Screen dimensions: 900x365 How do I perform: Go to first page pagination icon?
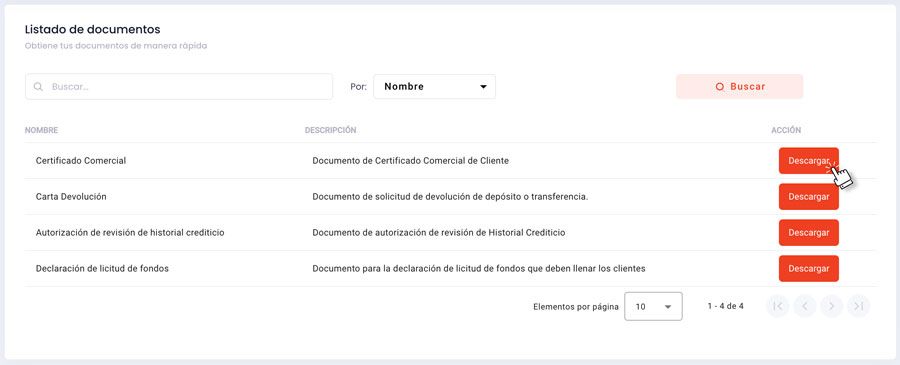pyautogui.click(x=778, y=306)
